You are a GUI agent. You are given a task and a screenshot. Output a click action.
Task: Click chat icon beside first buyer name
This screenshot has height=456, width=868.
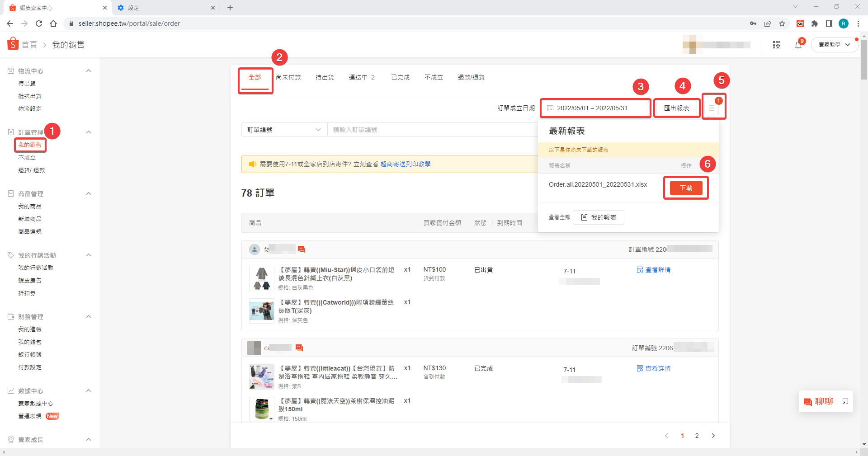pyautogui.click(x=302, y=249)
